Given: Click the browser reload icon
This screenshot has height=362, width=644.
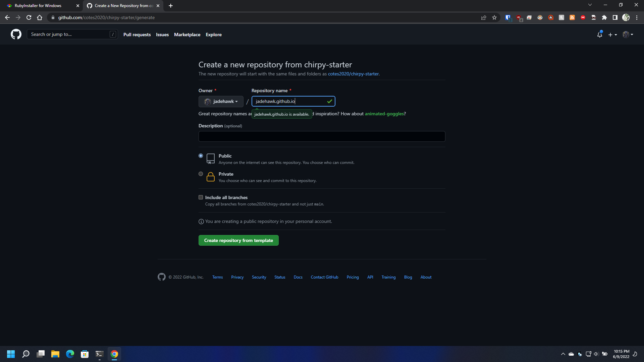Looking at the screenshot, I should click(x=29, y=17).
